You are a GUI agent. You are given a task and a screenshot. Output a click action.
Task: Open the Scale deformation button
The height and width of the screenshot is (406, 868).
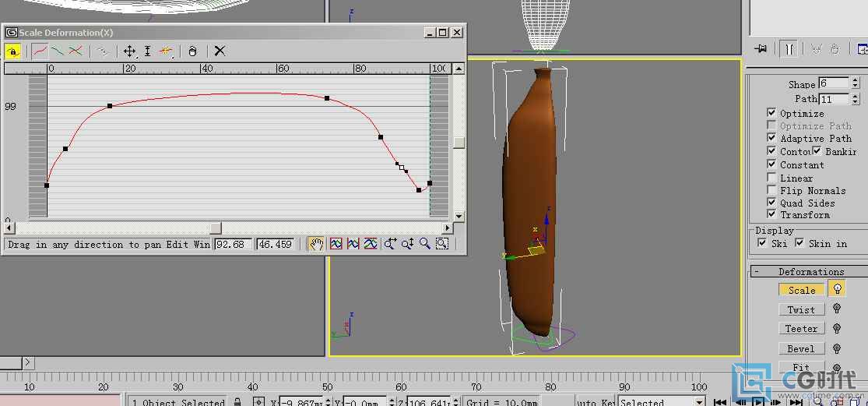pyautogui.click(x=802, y=290)
